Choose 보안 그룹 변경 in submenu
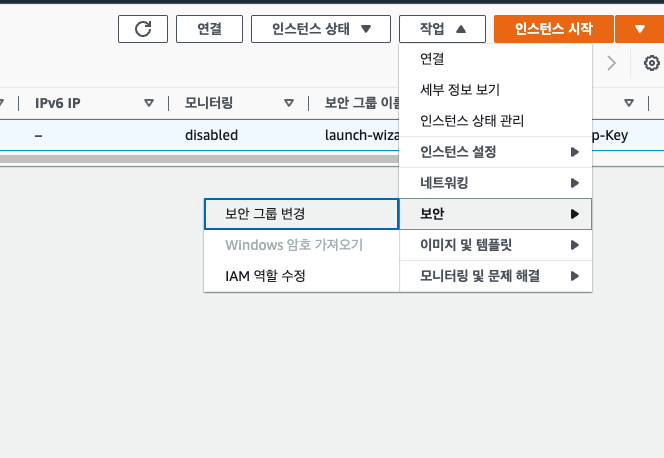The image size is (664, 458). click(x=302, y=214)
